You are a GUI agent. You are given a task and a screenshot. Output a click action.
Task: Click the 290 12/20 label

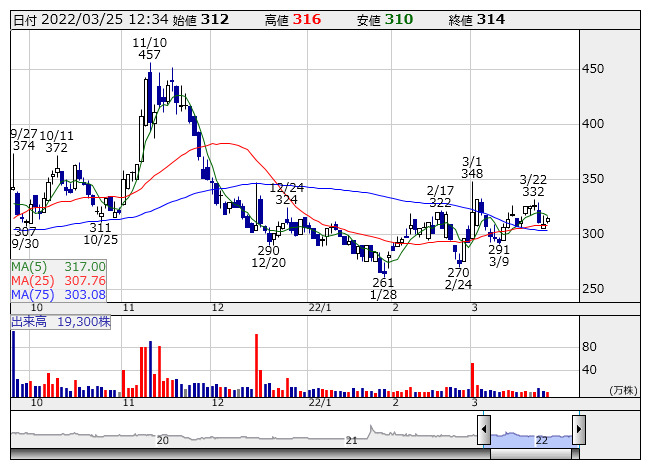(269, 256)
